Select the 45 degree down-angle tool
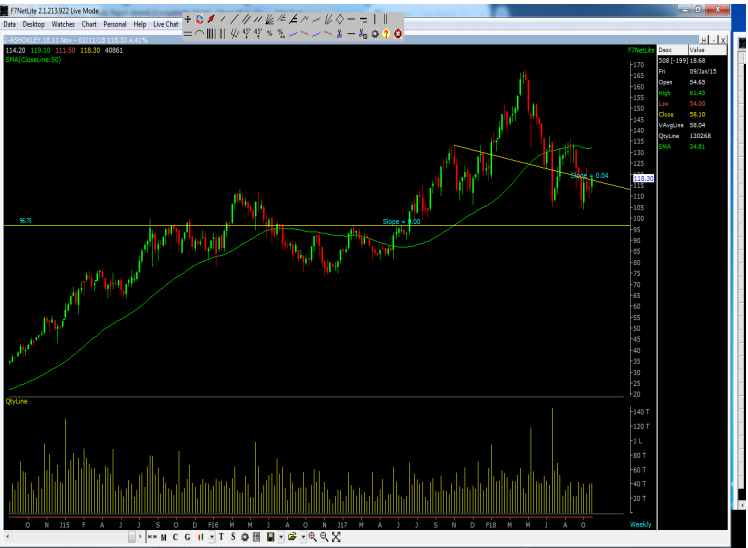This screenshot has width=748, height=548. (x=246, y=33)
